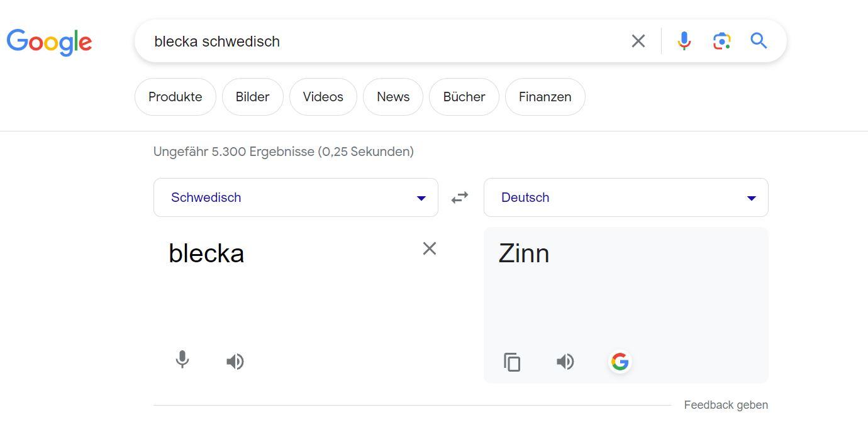Speak source text with translator microphone
The image size is (868, 444).
(182, 360)
